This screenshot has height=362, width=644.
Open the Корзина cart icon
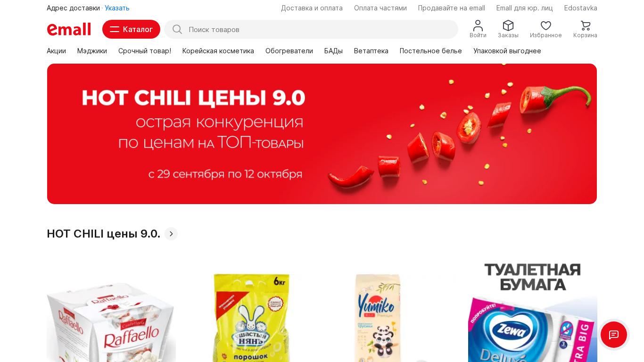[x=585, y=25]
